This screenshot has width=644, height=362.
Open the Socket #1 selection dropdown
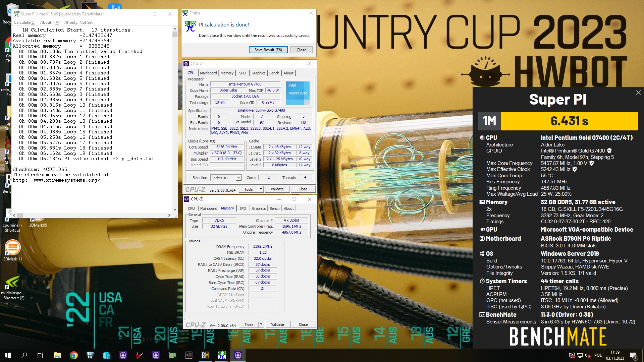226,178
